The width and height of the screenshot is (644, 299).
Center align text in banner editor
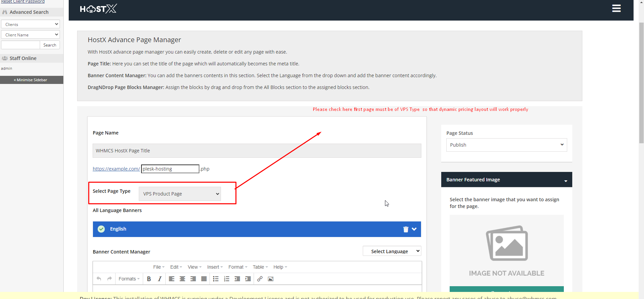[x=182, y=279]
